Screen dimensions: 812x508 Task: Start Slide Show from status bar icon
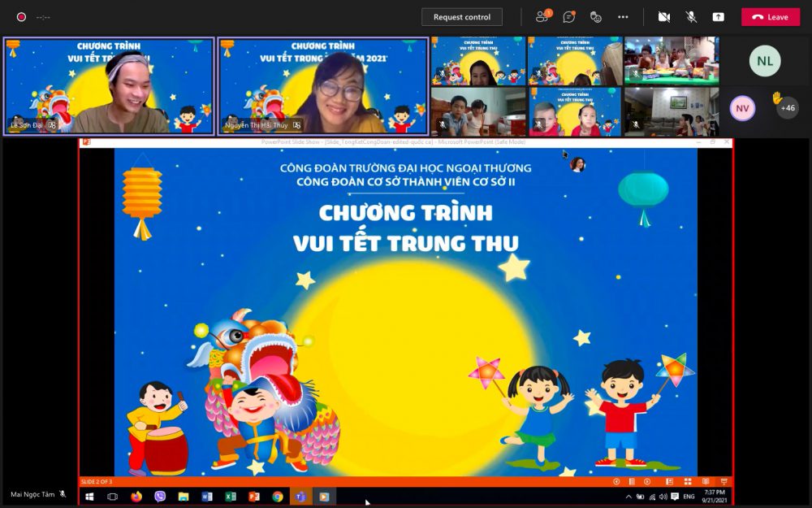click(x=723, y=481)
